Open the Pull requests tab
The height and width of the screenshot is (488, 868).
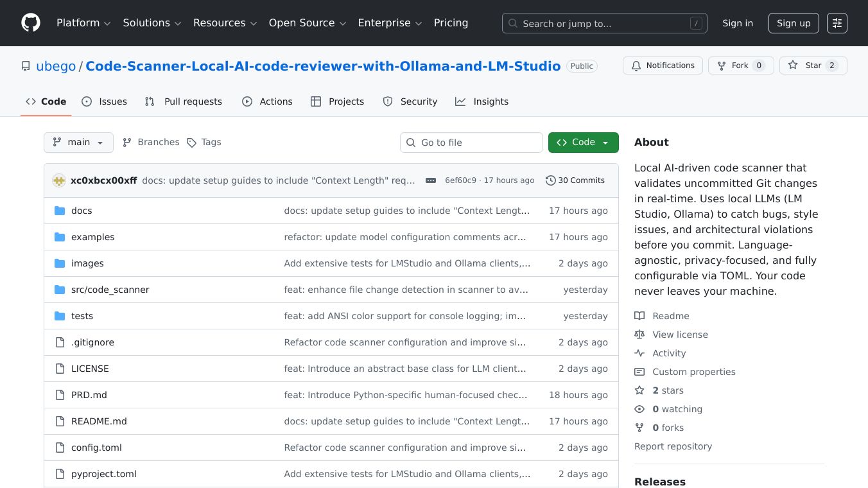pyautogui.click(x=184, y=101)
